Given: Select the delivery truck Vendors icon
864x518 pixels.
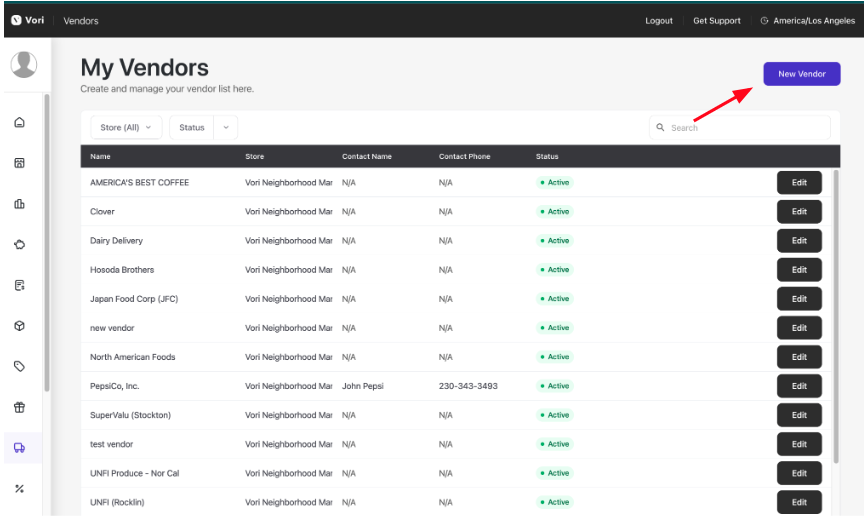Looking at the screenshot, I should [19, 448].
